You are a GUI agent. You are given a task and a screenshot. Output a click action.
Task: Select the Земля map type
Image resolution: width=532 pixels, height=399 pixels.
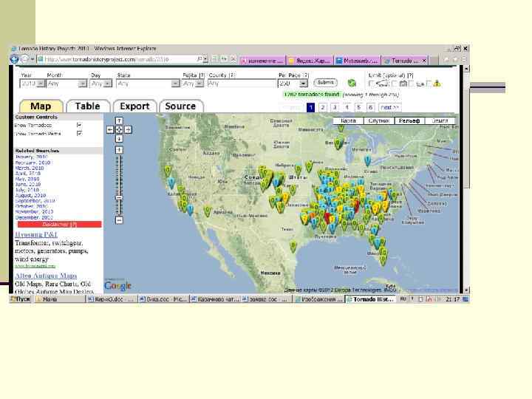pyautogui.click(x=440, y=120)
